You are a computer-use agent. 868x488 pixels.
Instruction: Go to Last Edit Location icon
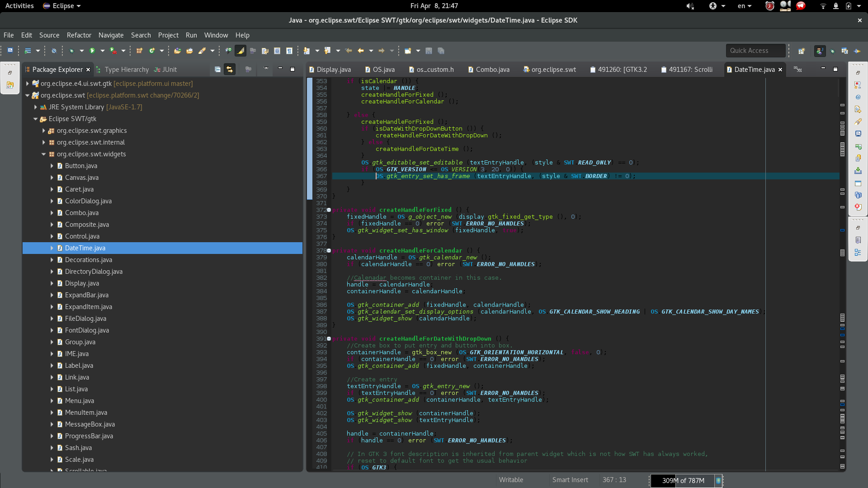point(348,51)
